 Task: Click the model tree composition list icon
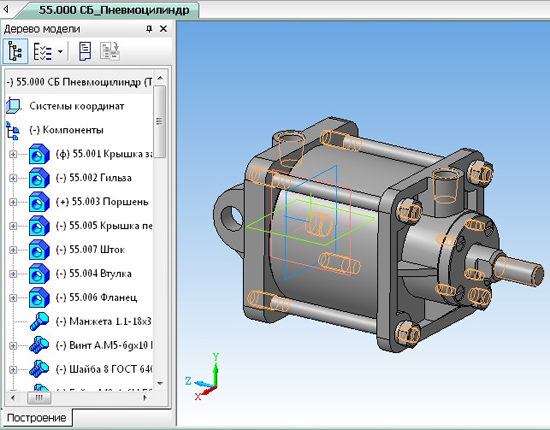click(42, 52)
